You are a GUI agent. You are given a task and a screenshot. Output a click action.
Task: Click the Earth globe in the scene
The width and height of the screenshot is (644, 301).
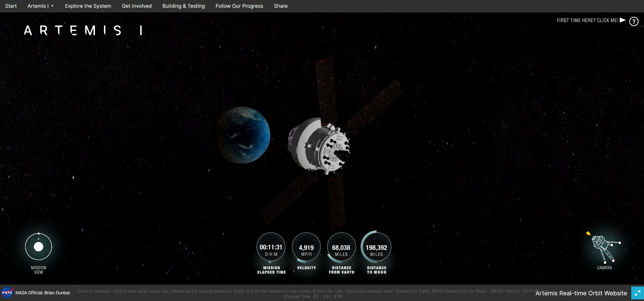click(x=243, y=135)
